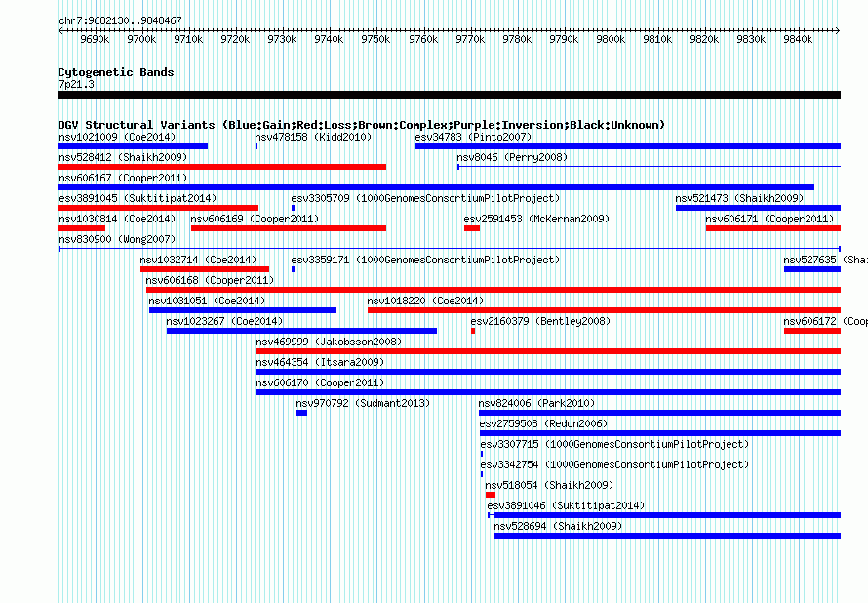Click the nsv606169 (Cooper2011) label
868x603 pixels.
coord(255,219)
